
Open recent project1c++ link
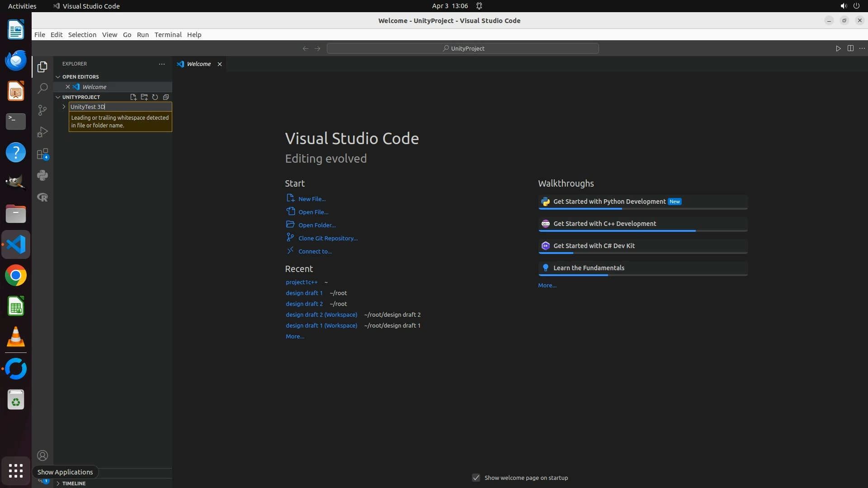coord(302,282)
